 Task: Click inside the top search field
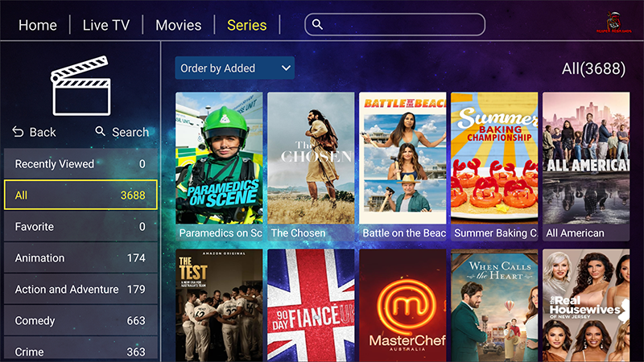(394, 25)
